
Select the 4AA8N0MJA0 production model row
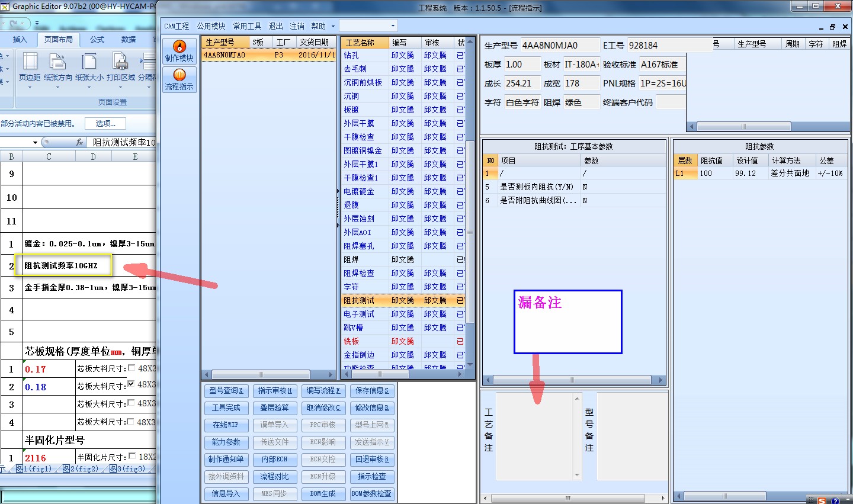point(268,55)
